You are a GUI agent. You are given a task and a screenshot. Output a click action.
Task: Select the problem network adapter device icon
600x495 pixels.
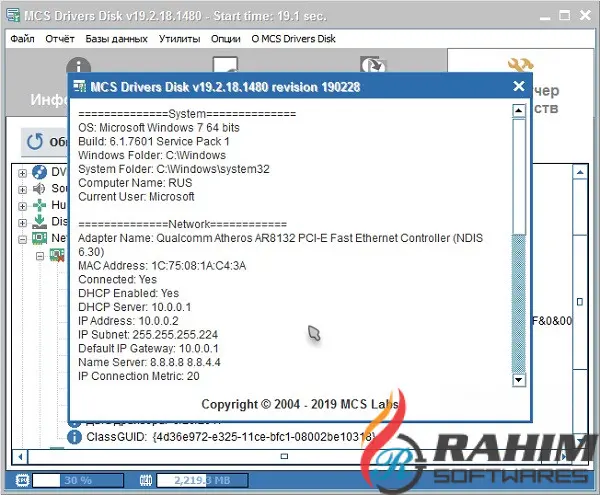[x=57, y=255]
